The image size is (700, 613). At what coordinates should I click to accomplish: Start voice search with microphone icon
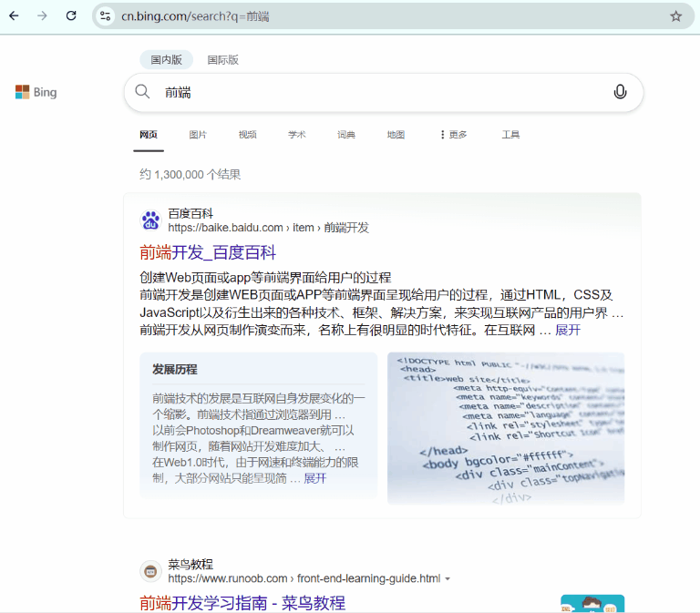620,92
